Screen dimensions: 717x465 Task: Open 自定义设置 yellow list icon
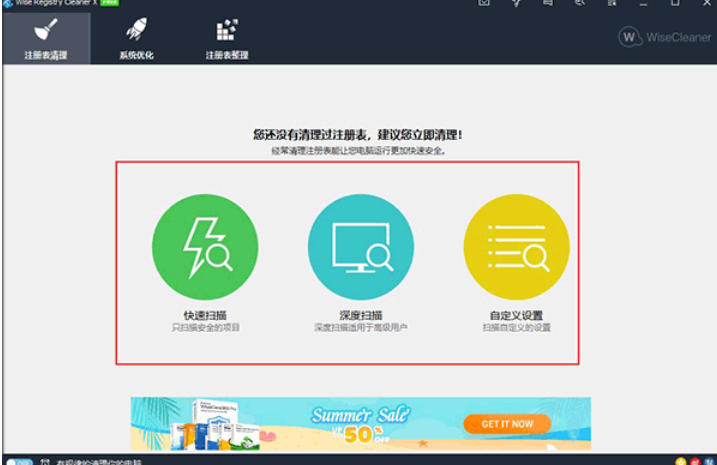point(517,247)
